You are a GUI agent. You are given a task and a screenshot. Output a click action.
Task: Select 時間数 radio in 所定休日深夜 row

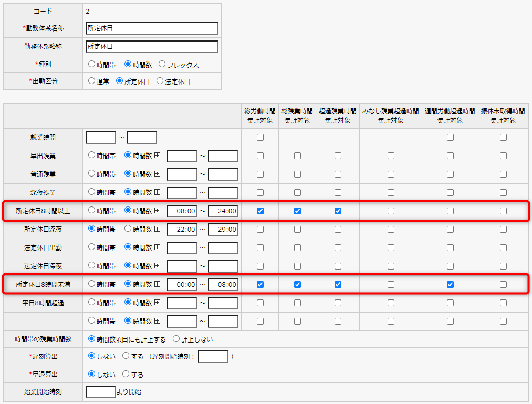point(128,229)
